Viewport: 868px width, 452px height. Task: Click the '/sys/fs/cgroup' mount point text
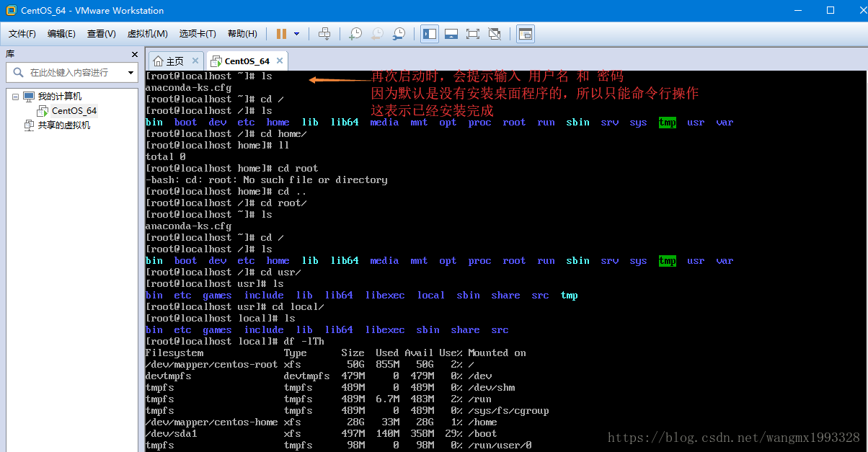(508, 411)
